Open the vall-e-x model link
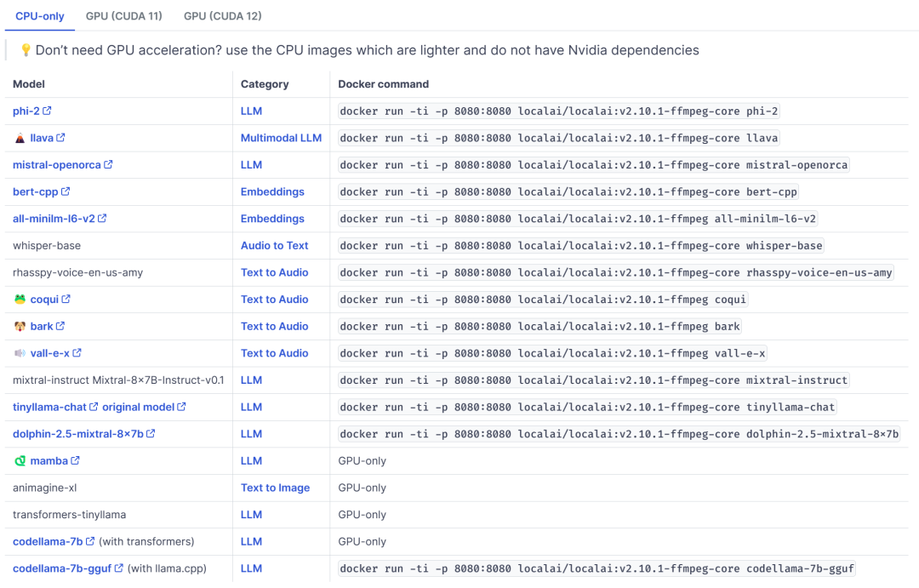Viewport: 919px width, 588px height. [50, 353]
